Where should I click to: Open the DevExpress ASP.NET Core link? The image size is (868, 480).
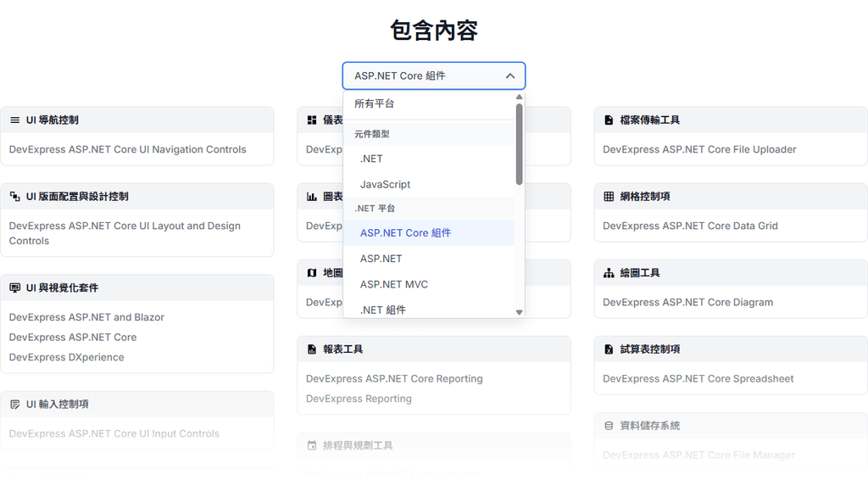tap(73, 338)
